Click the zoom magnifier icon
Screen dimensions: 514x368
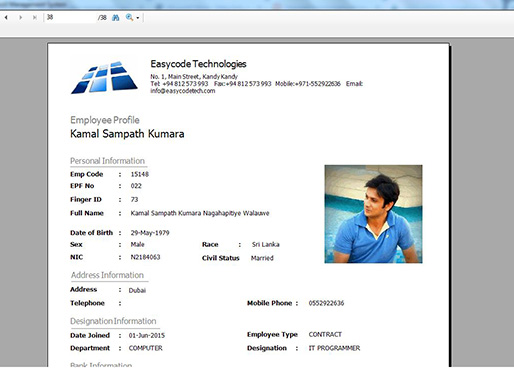tap(129, 17)
